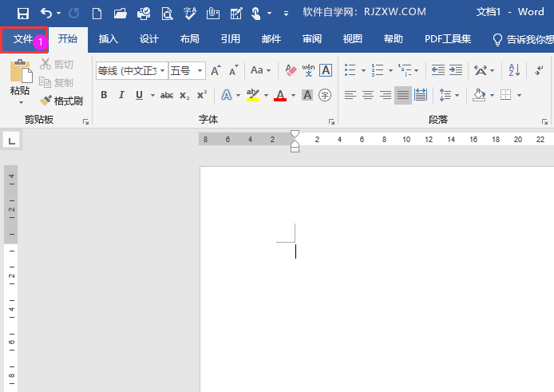The width and height of the screenshot is (554, 392).
Task: Click the Open folder icon
Action: click(x=120, y=14)
